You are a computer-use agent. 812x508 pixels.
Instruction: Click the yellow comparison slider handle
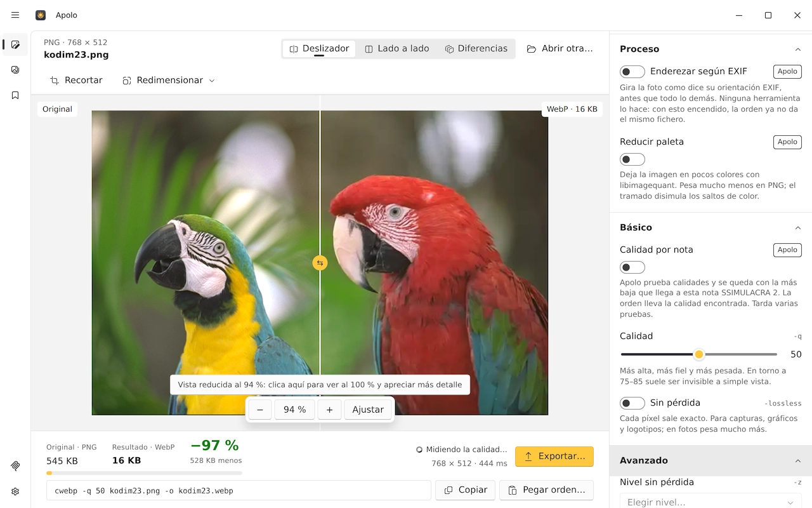pyautogui.click(x=320, y=263)
